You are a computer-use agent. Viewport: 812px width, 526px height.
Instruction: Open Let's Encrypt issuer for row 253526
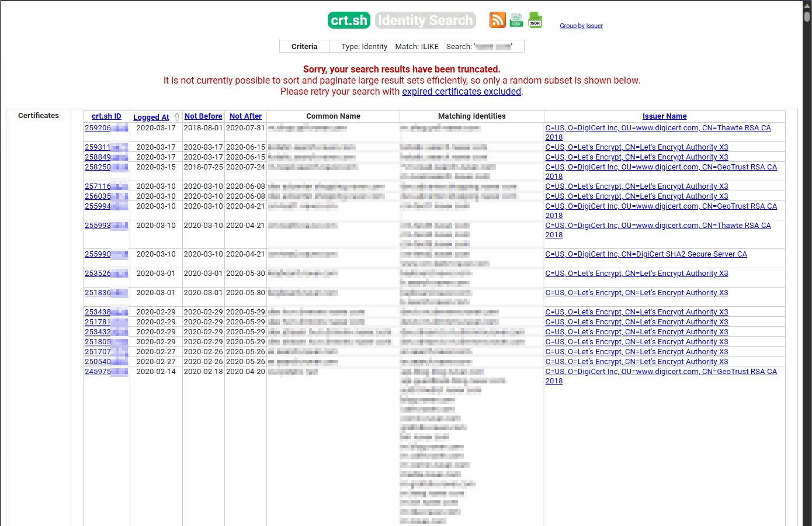[x=637, y=274]
